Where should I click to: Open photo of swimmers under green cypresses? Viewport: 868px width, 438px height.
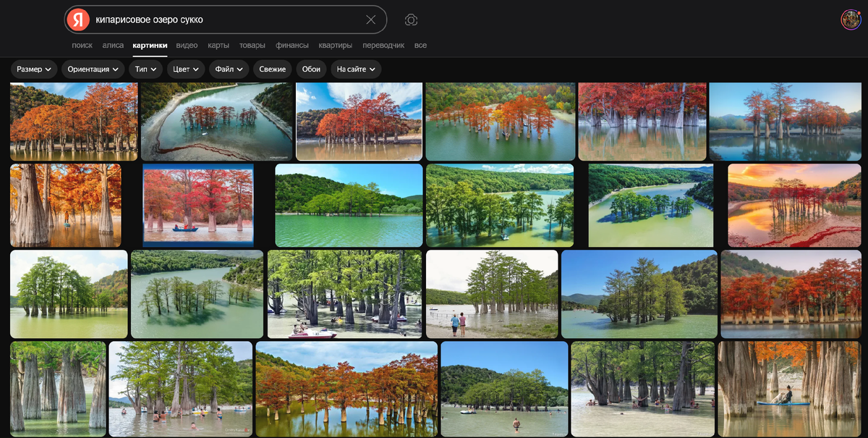181,389
